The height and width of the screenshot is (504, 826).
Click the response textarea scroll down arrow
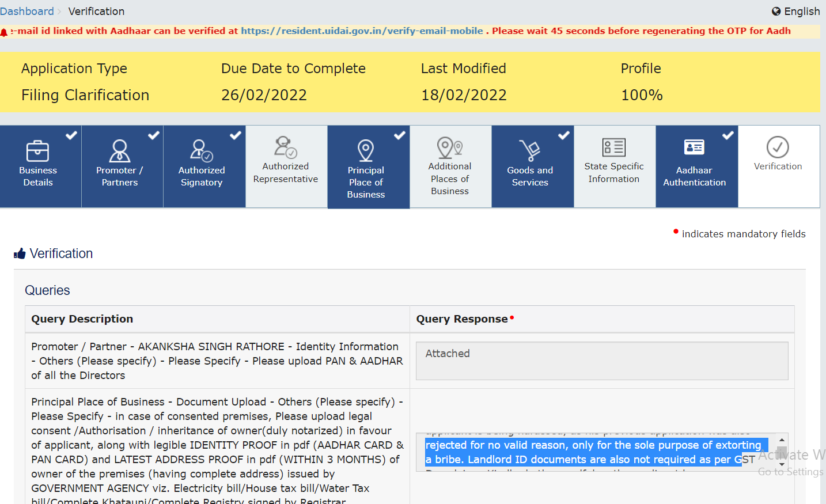(x=782, y=465)
